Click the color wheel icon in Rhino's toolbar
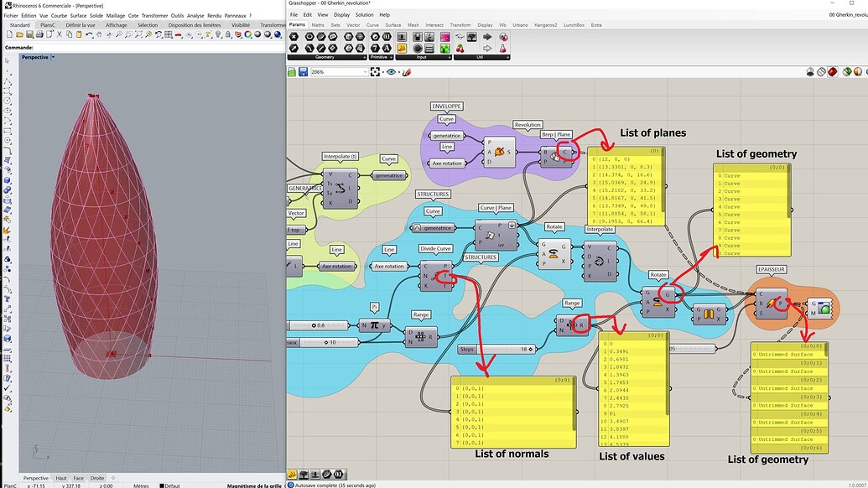Viewport: 868px width, 488px height. 248,34
